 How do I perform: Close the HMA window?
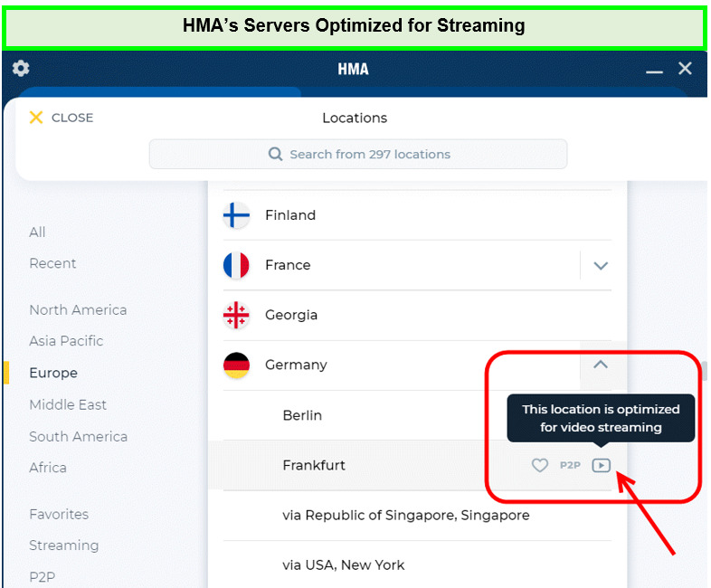coord(685,69)
